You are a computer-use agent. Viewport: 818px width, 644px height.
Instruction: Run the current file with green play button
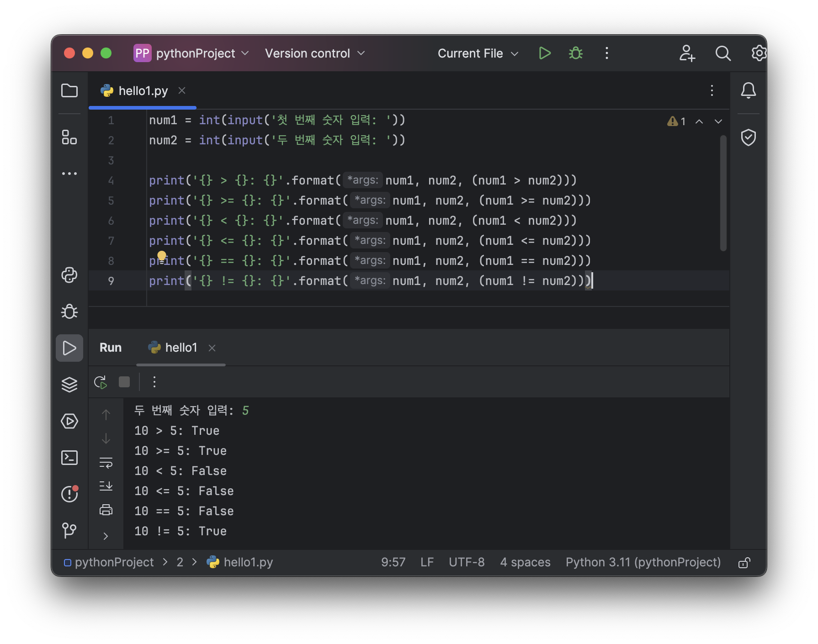[544, 53]
